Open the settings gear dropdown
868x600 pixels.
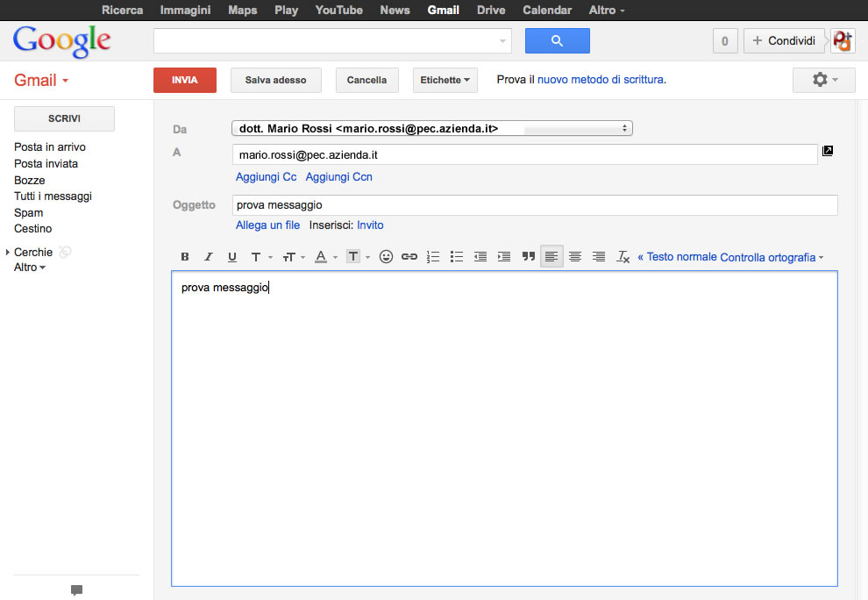click(x=824, y=80)
